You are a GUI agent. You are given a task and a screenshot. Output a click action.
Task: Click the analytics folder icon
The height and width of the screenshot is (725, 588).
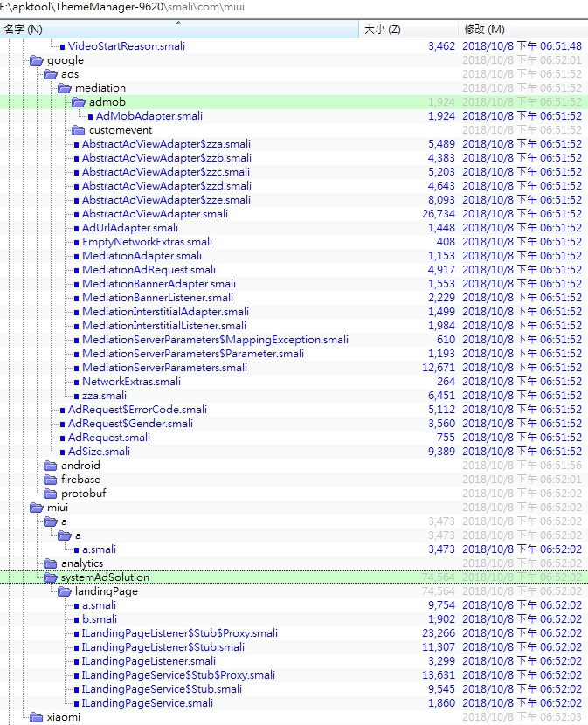point(51,563)
